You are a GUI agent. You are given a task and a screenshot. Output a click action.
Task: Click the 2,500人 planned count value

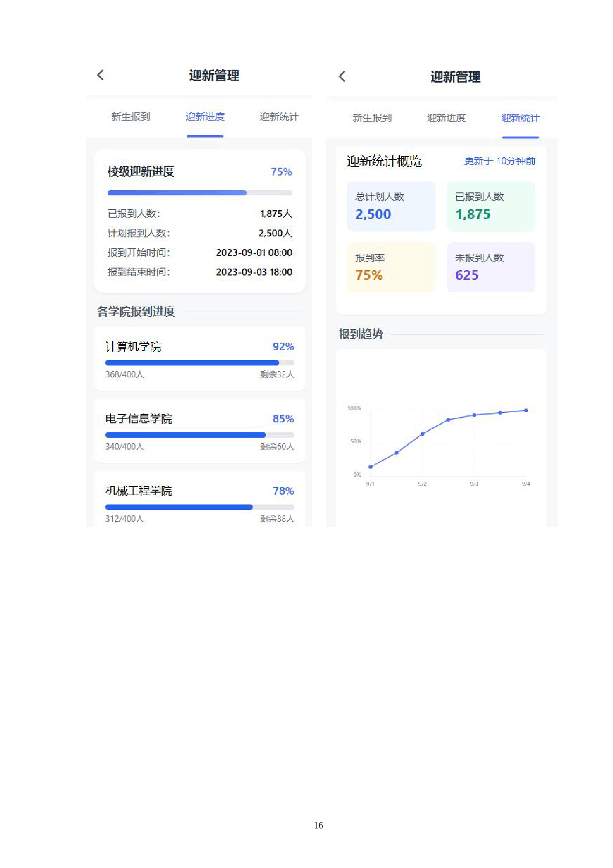coord(275,233)
